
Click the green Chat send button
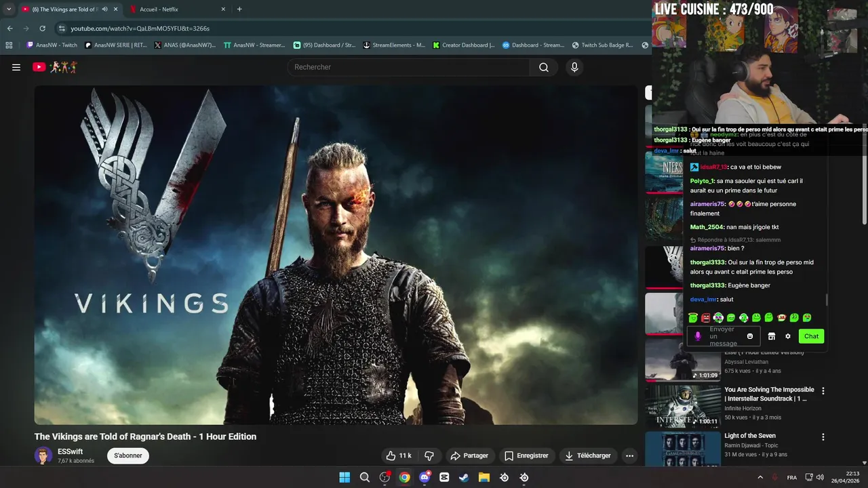(811, 336)
